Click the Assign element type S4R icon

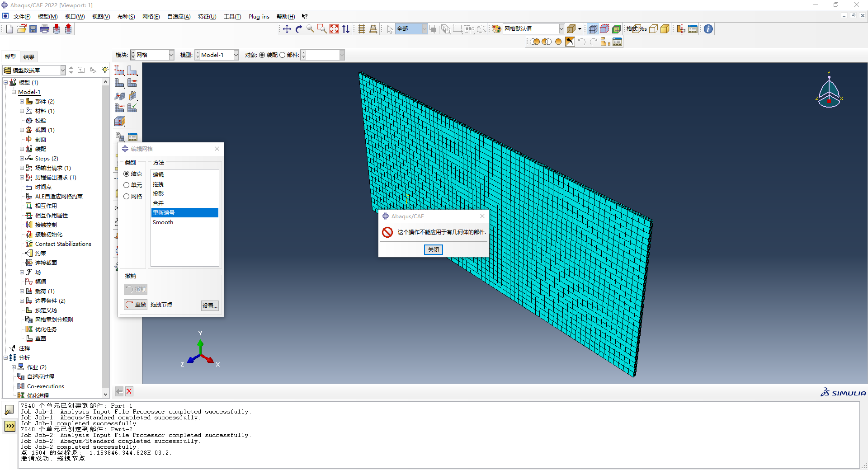click(x=119, y=108)
